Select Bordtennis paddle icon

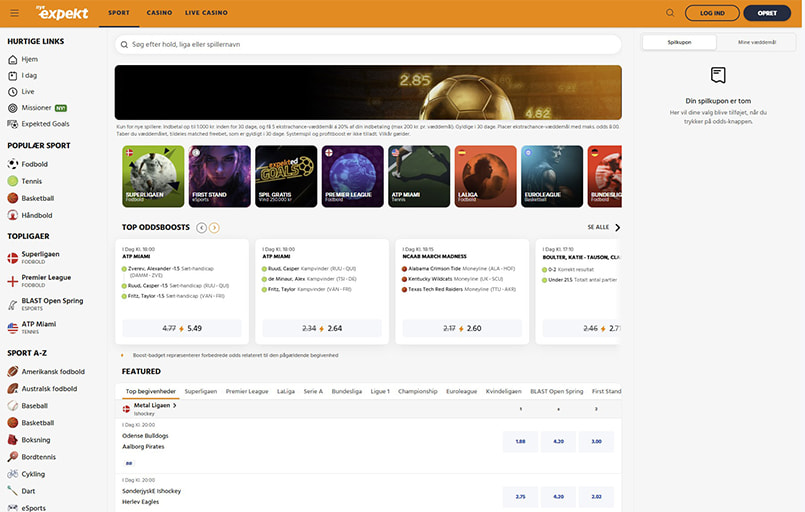coord(13,457)
